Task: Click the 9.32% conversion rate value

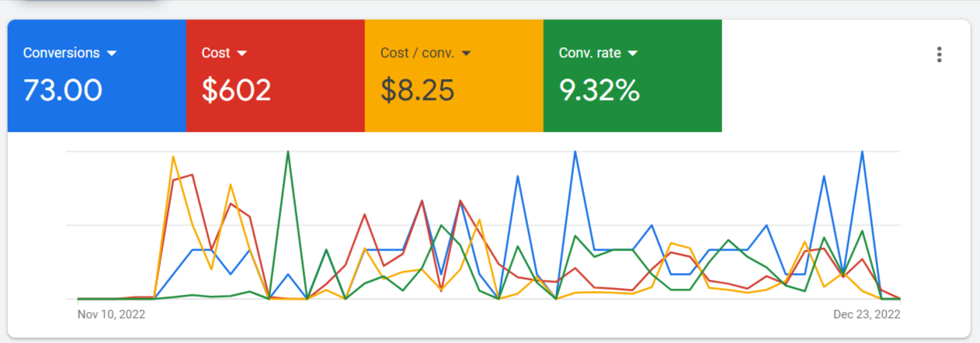Action: [x=599, y=91]
